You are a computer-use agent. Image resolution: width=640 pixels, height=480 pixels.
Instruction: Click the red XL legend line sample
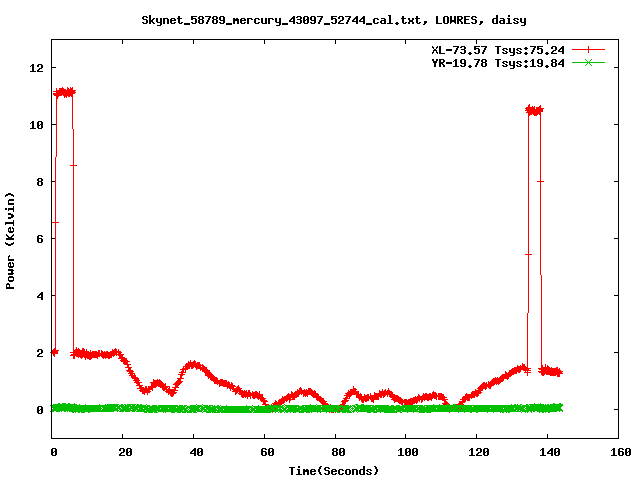click(588, 50)
